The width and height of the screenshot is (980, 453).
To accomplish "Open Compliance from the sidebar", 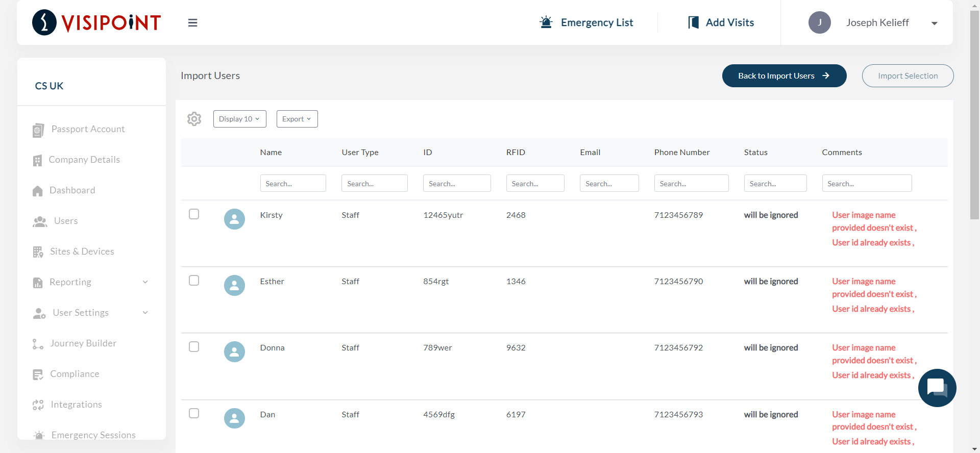I will [75, 374].
